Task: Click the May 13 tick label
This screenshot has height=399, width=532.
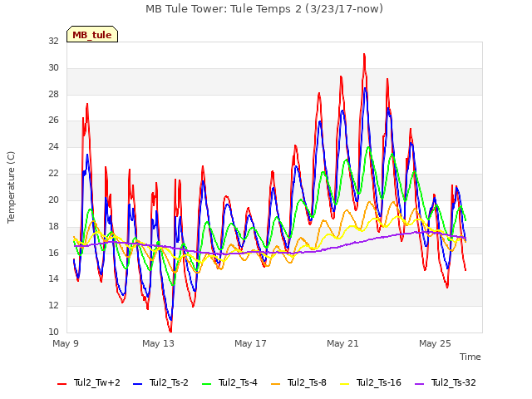Action: [158, 343]
